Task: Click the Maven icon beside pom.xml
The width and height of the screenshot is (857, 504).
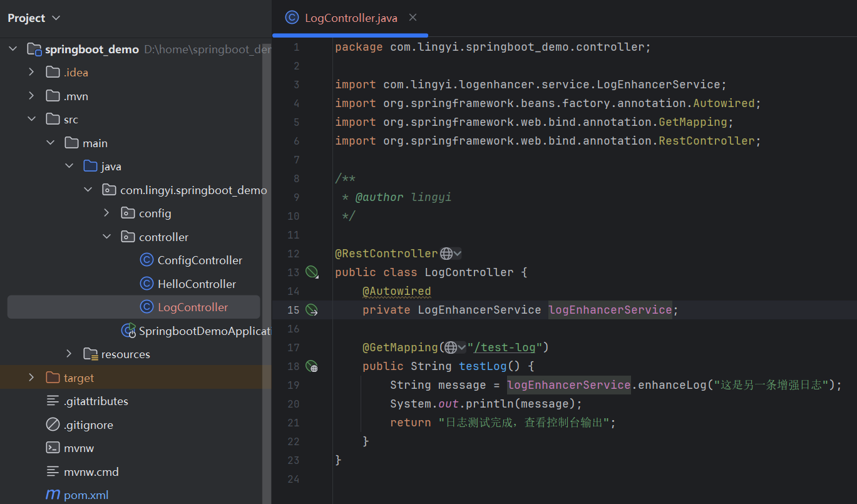Action: [x=52, y=495]
